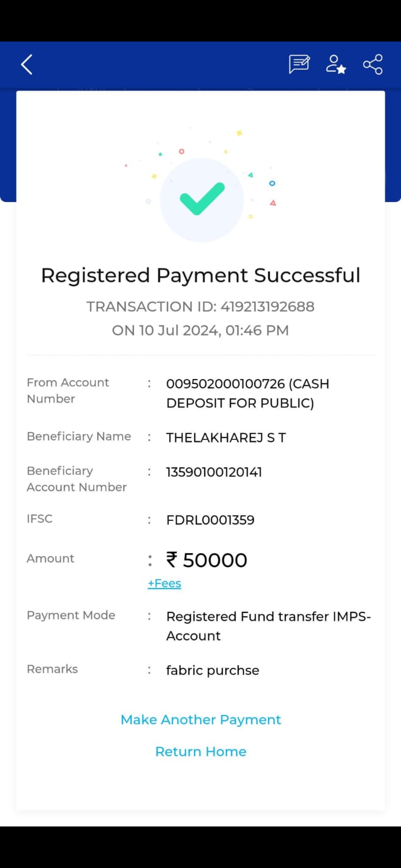Add beneficiary to favorites icon
The height and width of the screenshot is (868, 401).
pyautogui.click(x=336, y=65)
